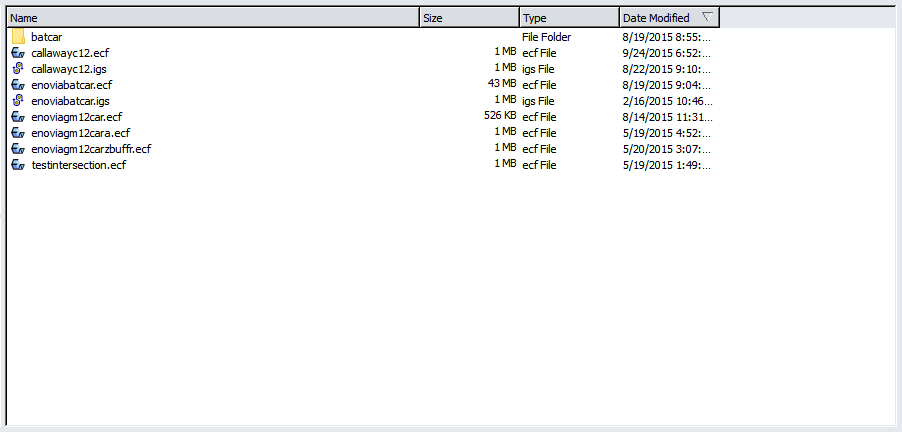Click the batcar folder icon

(18, 37)
